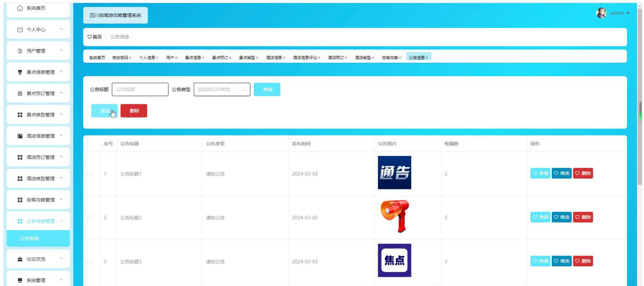Click the 发布时间 column header
Viewport: 644px width, 286px height.
click(x=301, y=144)
